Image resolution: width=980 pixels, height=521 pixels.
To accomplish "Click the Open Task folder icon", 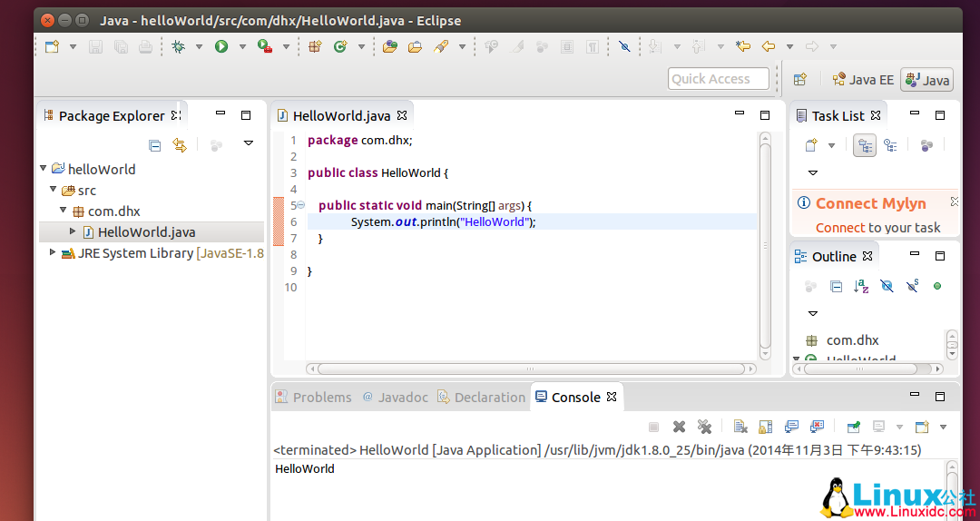I will [415, 46].
